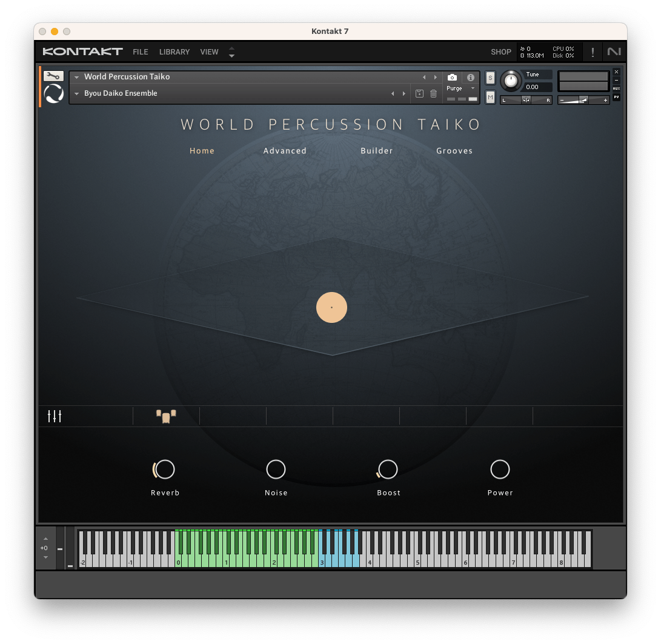Shift keyboard octave down arrow

pos(45,557)
